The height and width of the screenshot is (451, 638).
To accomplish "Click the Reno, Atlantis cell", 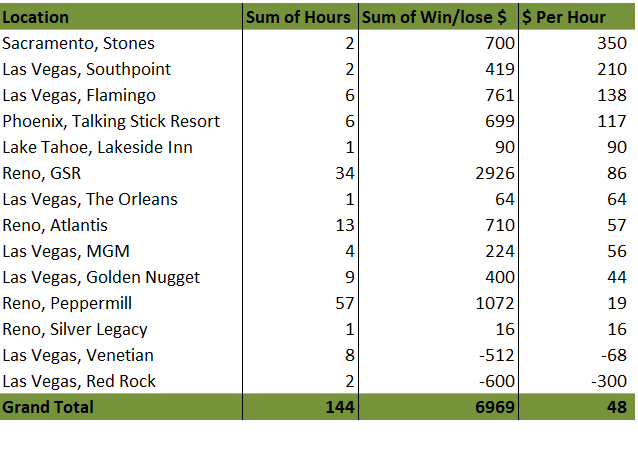I will point(55,226).
